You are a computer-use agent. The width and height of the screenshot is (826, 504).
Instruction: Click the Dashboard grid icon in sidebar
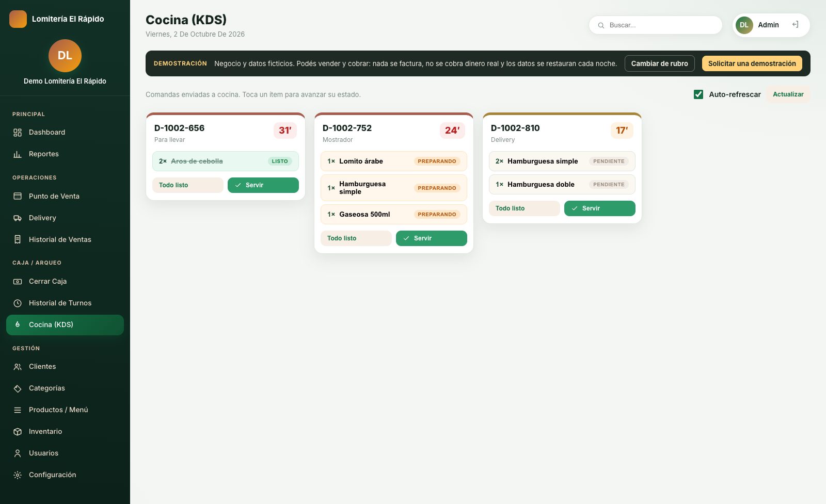(18, 133)
